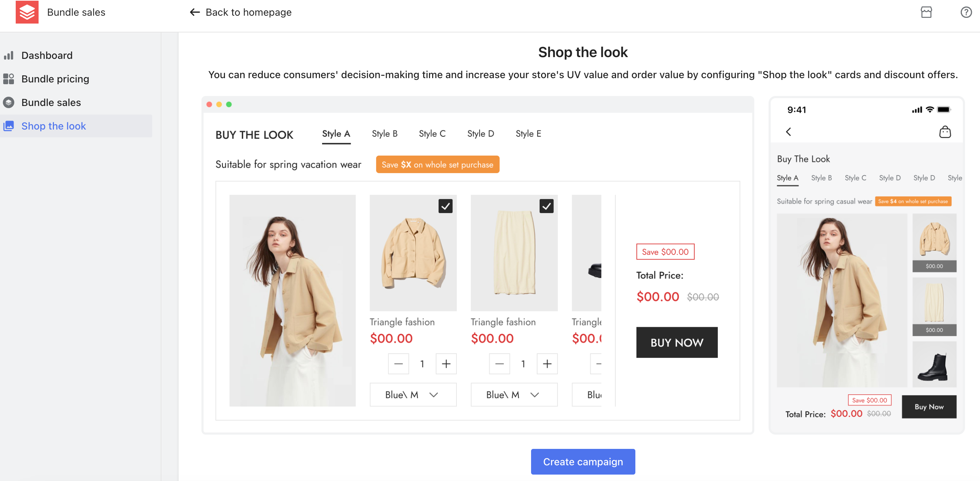Click the Create campaign button
This screenshot has width=980, height=481.
pos(582,462)
